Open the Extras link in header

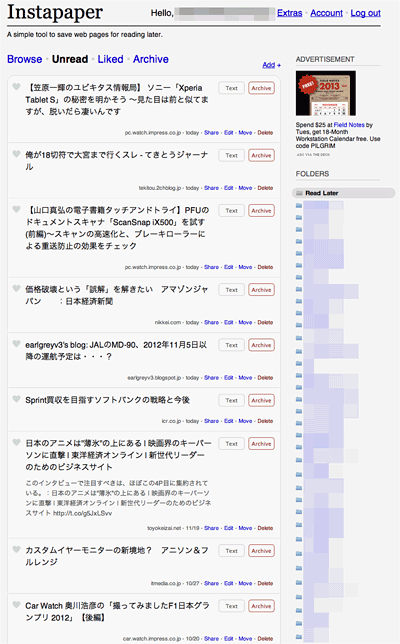pos(290,13)
